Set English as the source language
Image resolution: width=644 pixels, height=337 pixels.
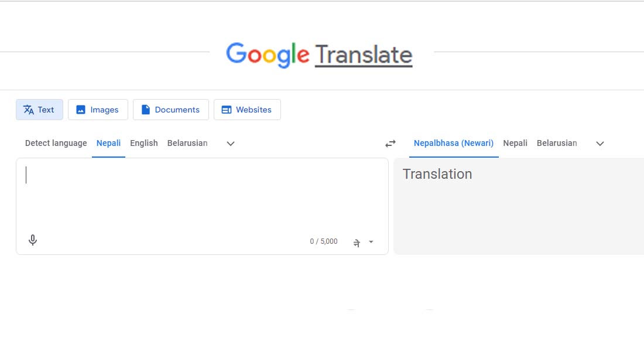click(x=144, y=143)
